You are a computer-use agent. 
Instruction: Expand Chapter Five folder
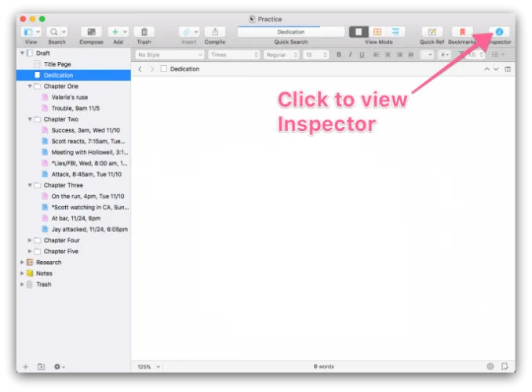point(30,252)
